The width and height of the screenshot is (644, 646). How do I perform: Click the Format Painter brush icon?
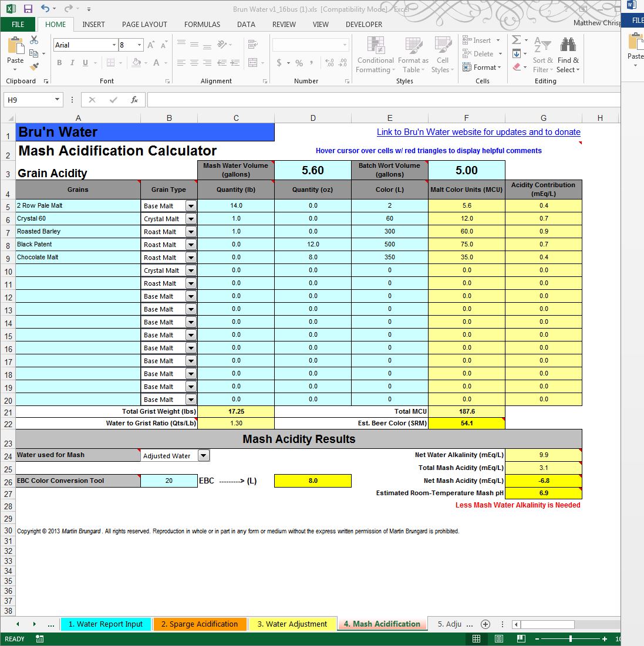pyautogui.click(x=34, y=67)
